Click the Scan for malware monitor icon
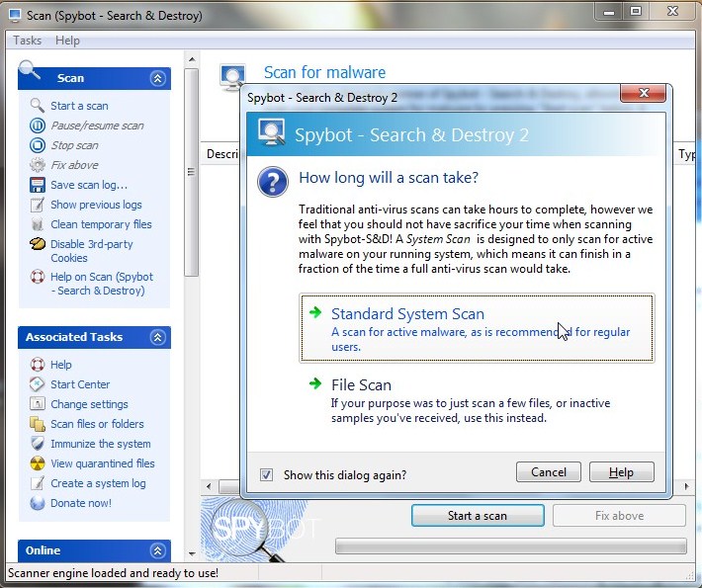The width and height of the screenshot is (702, 588). pos(232,76)
